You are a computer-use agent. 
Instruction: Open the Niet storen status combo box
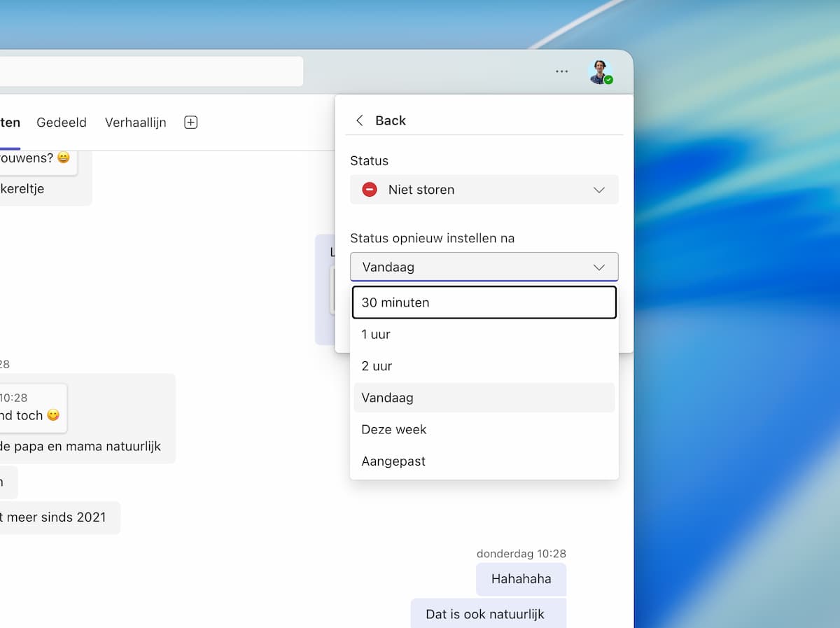tap(484, 190)
